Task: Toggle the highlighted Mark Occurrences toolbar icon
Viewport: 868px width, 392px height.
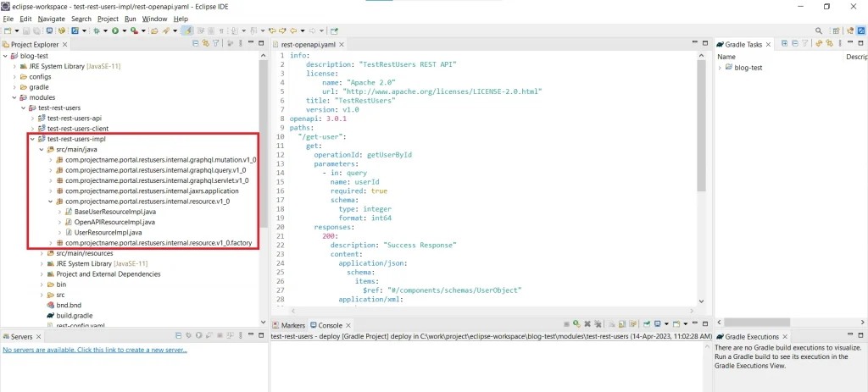Action: coord(187,31)
